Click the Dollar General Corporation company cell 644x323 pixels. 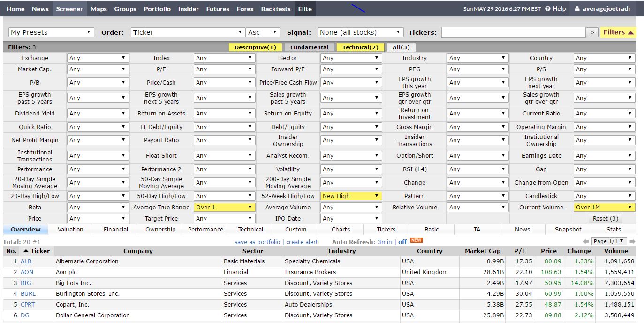pyautogui.click(x=138, y=315)
